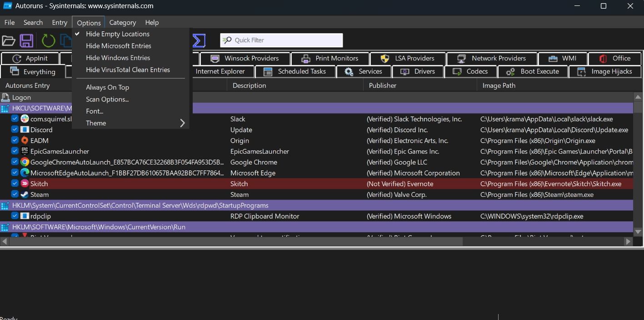This screenshot has width=644, height=320.
Task: Close the Options menu from the menu bar
Action: tap(89, 22)
